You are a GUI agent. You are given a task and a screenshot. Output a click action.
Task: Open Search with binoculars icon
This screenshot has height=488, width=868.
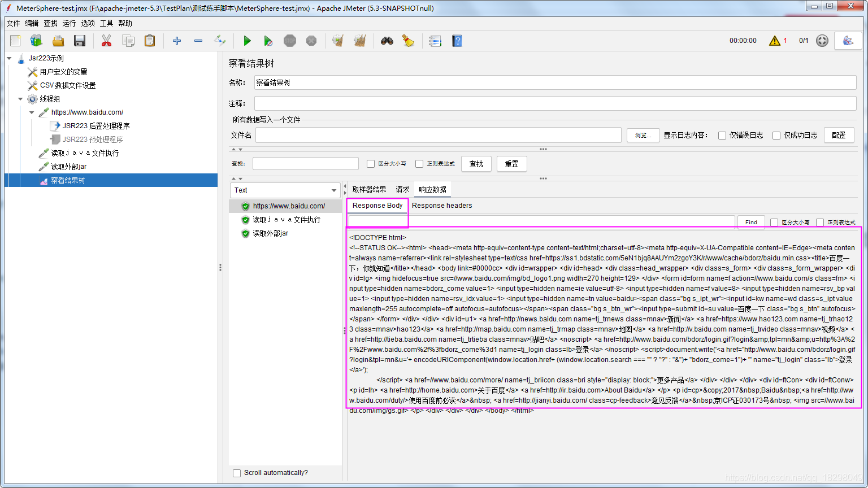click(387, 41)
